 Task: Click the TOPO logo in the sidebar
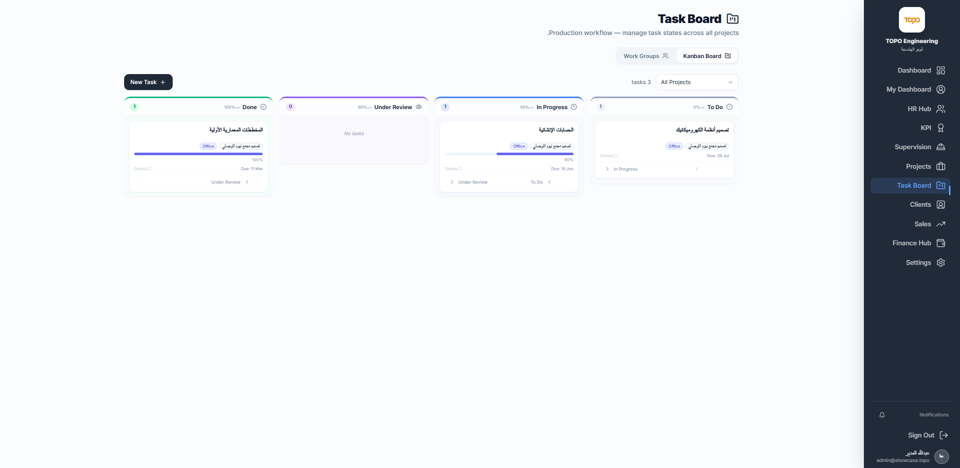tap(912, 20)
